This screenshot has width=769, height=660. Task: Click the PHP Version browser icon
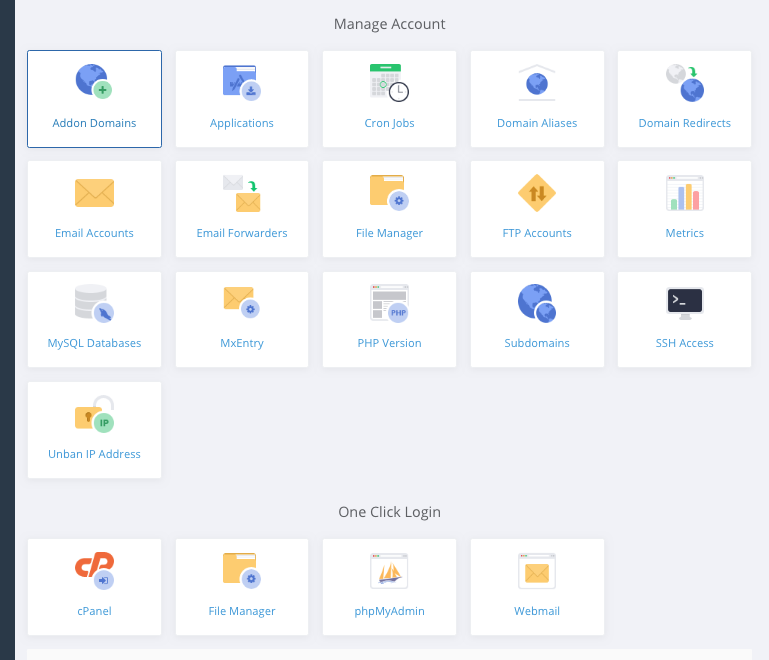point(389,302)
